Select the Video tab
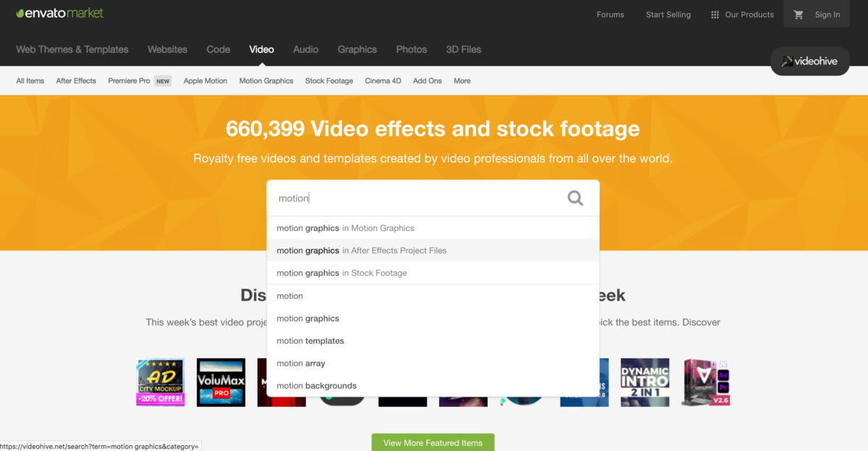The height and width of the screenshot is (451, 868). (262, 49)
